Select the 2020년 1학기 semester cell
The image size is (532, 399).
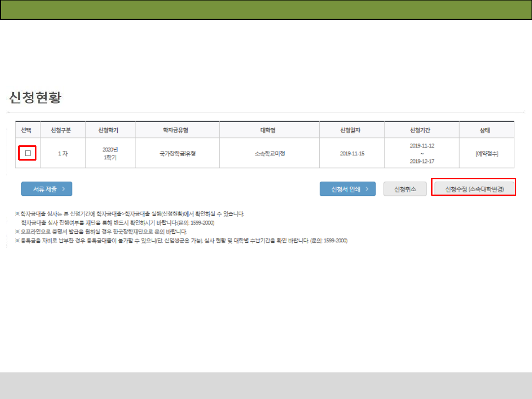pyautogui.click(x=110, y=153)
